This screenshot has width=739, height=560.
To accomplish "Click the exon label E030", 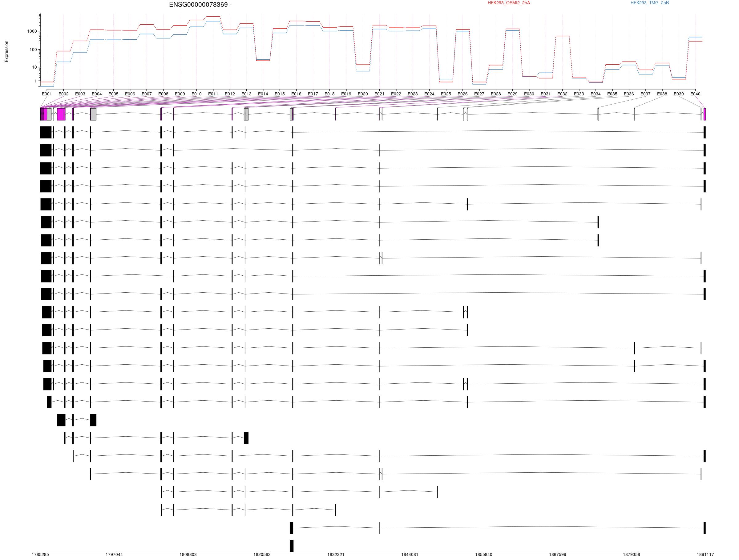I will (529, 94).
